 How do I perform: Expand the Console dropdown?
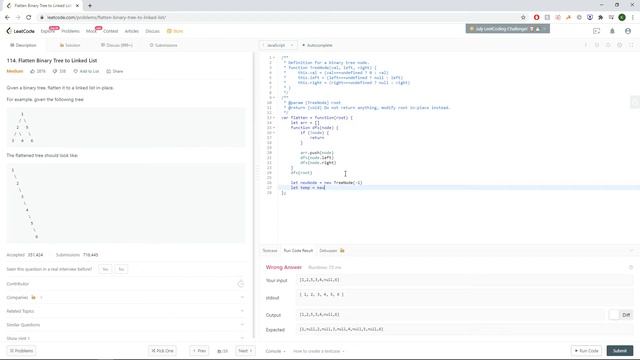[x=275, y=351]
